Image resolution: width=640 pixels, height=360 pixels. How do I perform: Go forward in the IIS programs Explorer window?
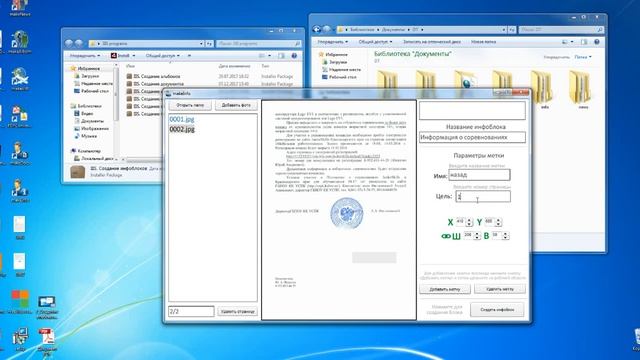point(79,43)
